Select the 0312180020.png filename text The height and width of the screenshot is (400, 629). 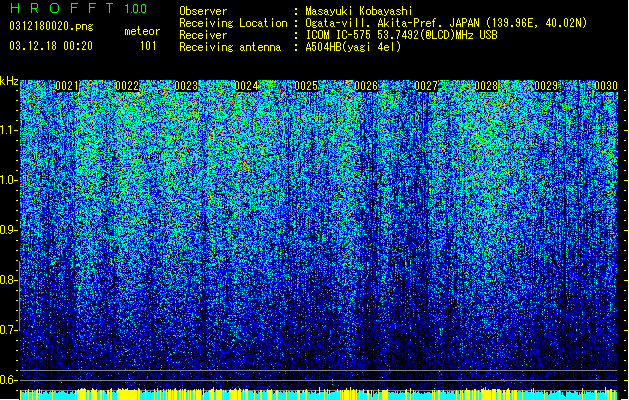(51, 26)
